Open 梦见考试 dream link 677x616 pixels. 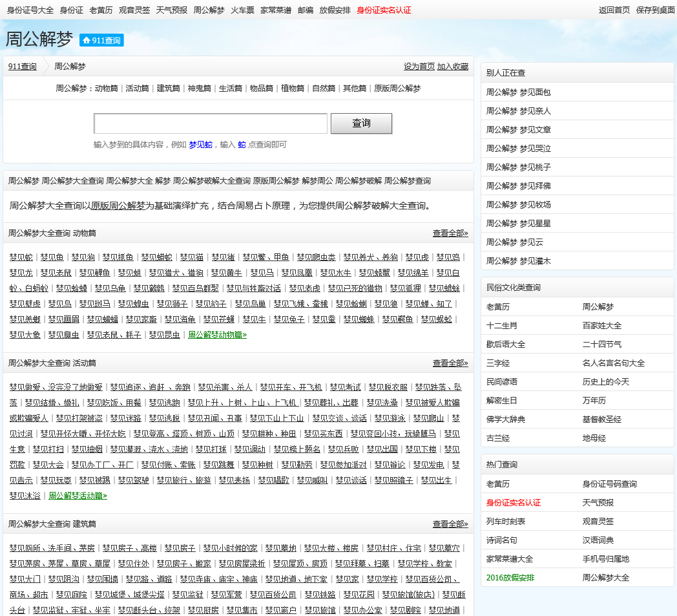point(346,387)
